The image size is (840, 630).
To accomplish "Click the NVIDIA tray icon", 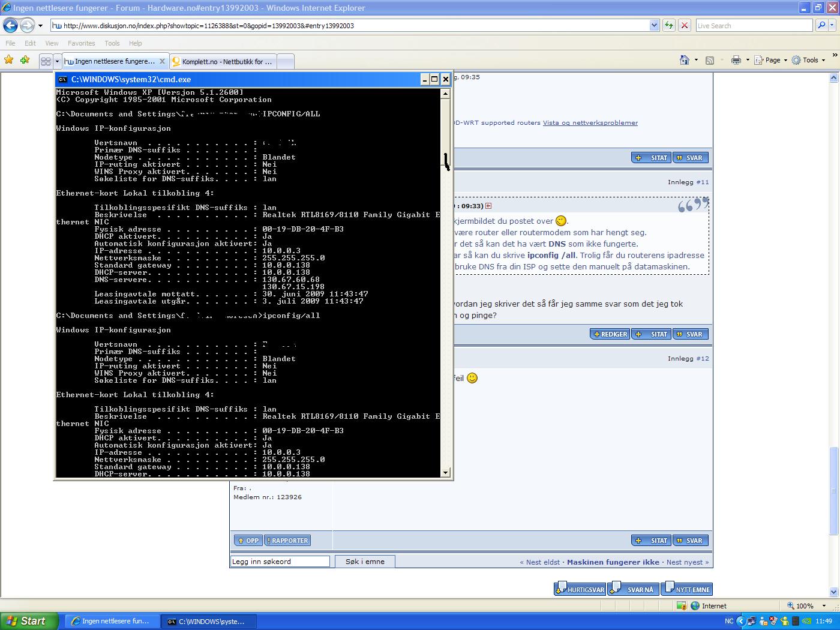I will click(808, 622).
